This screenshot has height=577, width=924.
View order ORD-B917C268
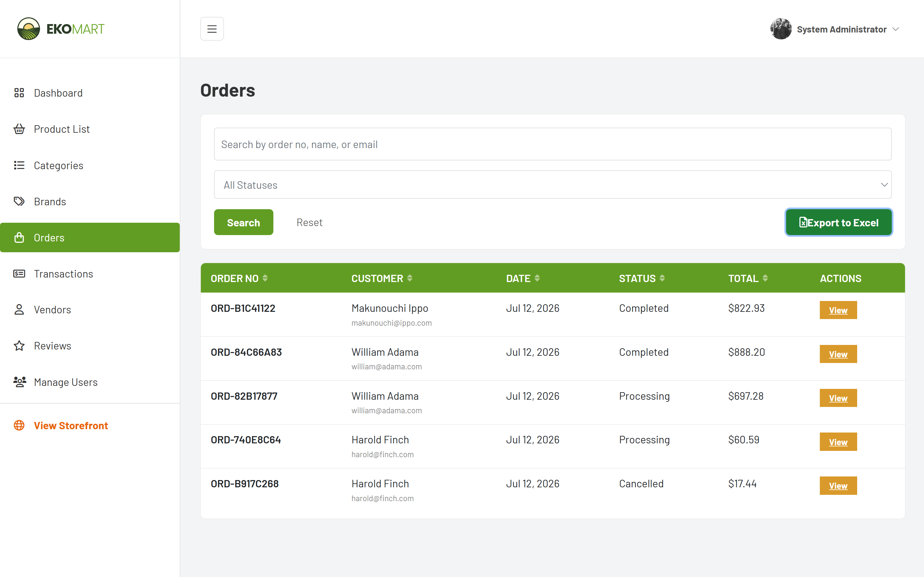(838, 486)
